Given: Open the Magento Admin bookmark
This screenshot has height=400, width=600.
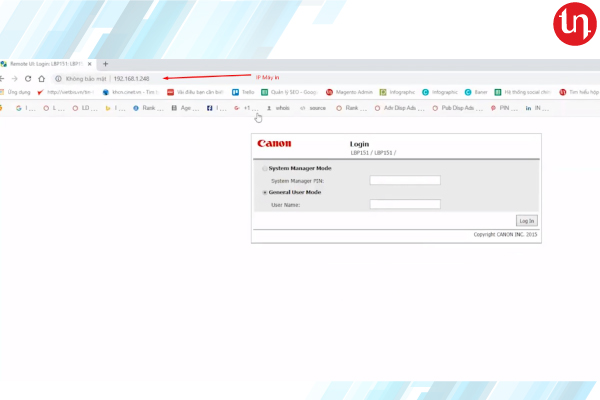Looking at the screenshot, I should [349, 92].
